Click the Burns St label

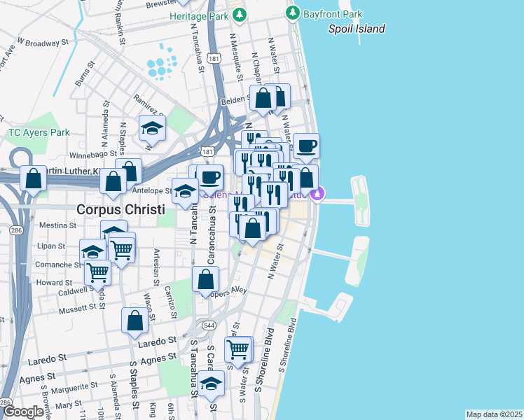click(x=85, y=73)
